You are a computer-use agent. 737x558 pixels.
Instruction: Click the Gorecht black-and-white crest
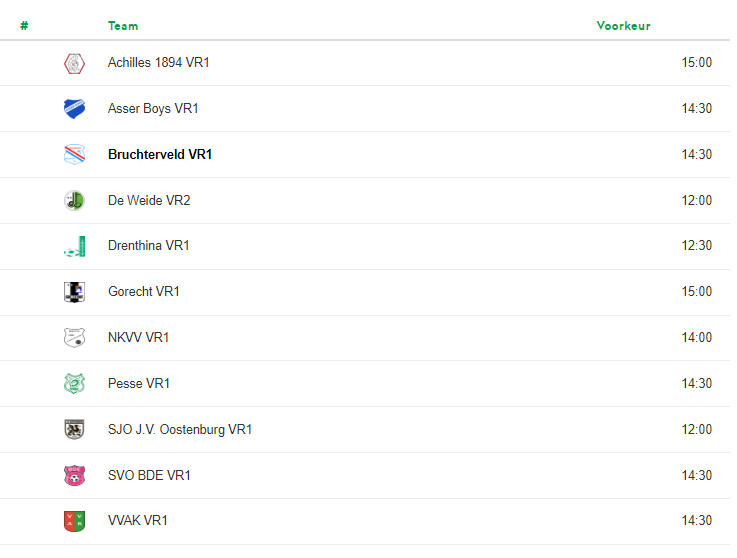point(74,292)
